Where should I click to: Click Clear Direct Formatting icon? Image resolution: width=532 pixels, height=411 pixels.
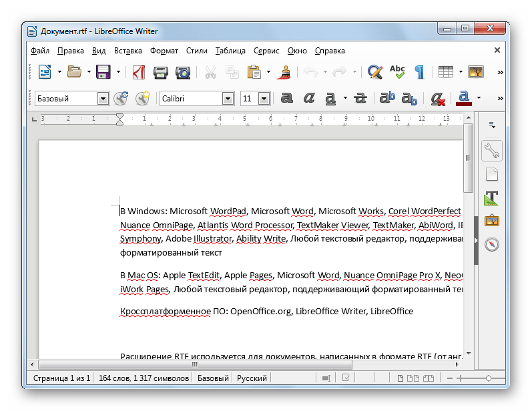tap(438, 98)
